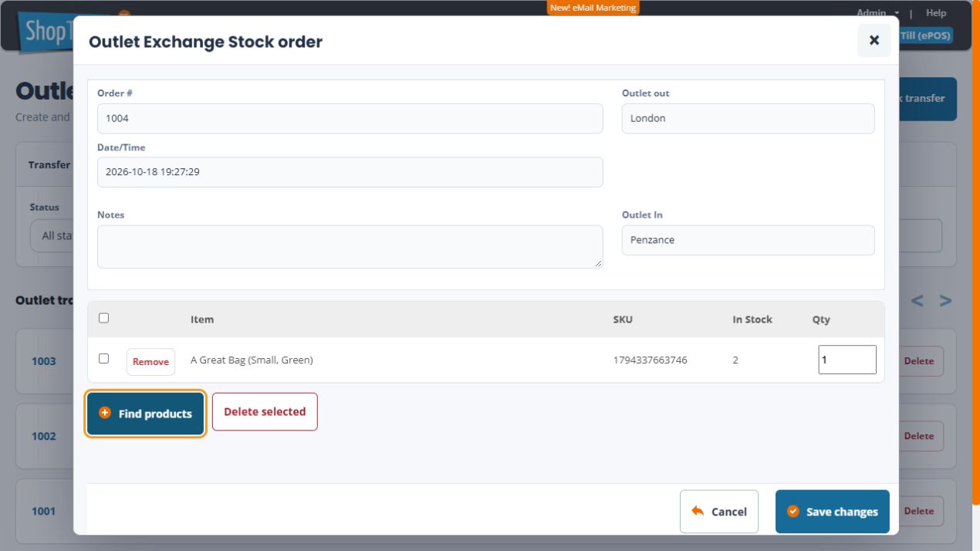Viewport: 980px width, 551px height.
Task: Focus the Order # field
Action: pos(350,119)
